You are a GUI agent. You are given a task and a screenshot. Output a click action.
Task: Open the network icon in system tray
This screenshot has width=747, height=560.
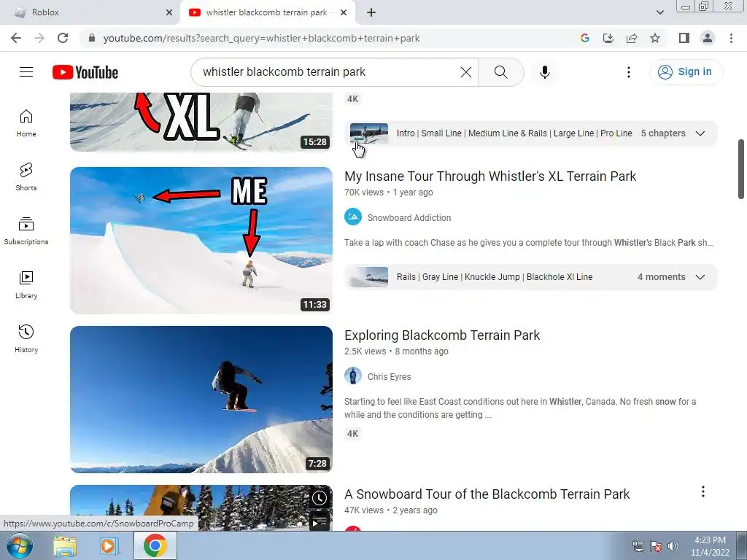point(638,546)
